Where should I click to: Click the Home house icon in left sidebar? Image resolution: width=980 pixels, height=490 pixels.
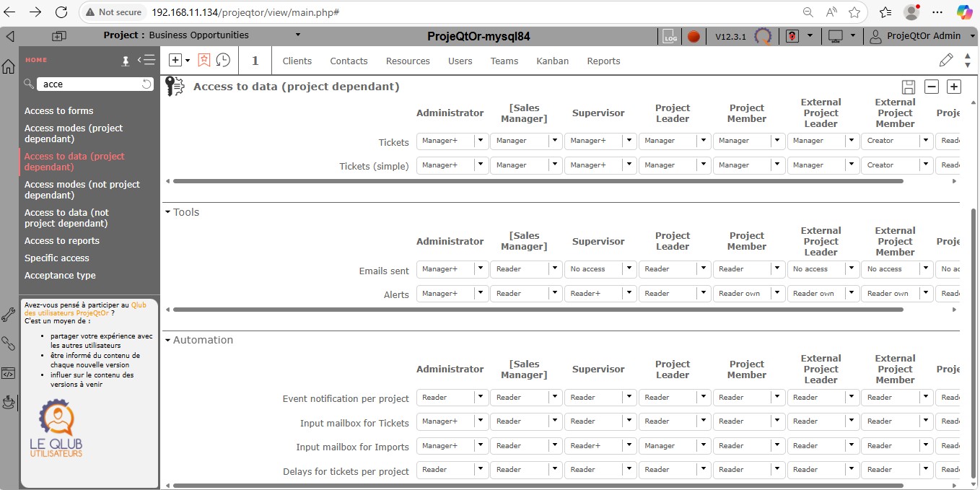click(x=9, y=67)
